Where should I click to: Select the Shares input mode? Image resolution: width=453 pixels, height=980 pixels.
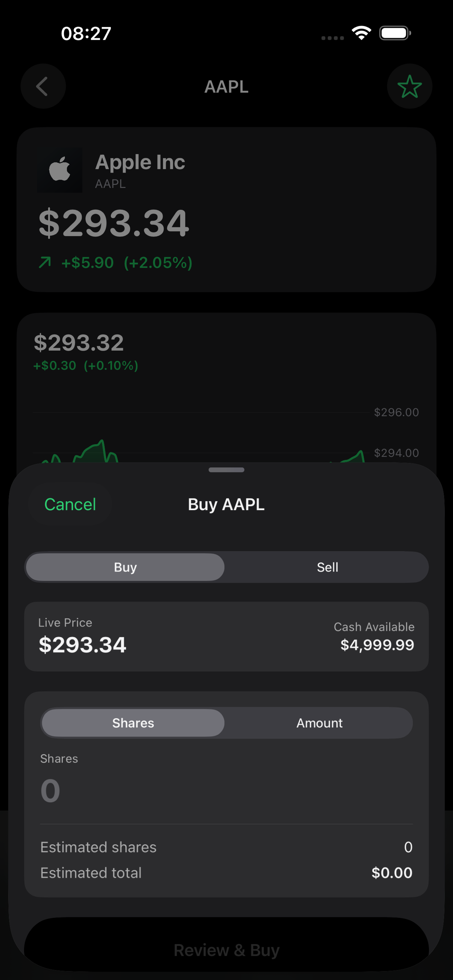[x=133, y=723]
